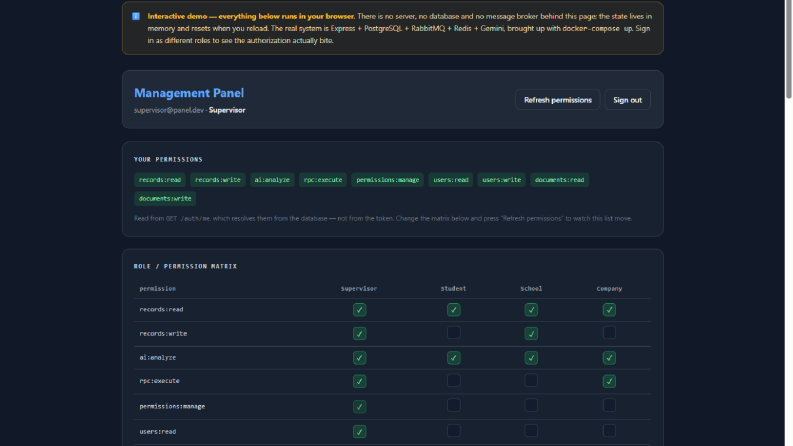The height and width of the screenshot is (446, 793).
Task: Enable users:read for Company
Action: click(609, 430)
